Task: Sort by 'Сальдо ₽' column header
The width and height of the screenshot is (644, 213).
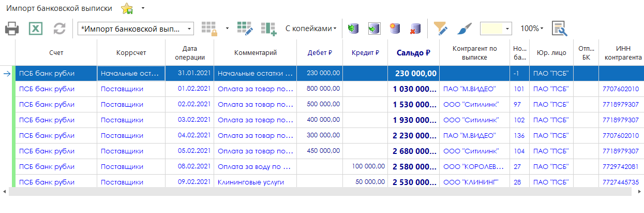Action: [413, 52]
